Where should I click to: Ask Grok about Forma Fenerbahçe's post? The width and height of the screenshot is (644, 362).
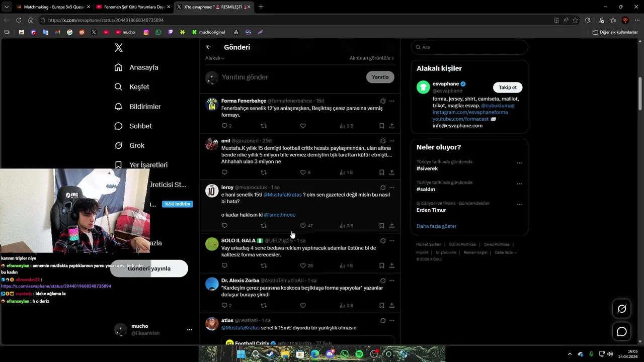tap(383, 101)
